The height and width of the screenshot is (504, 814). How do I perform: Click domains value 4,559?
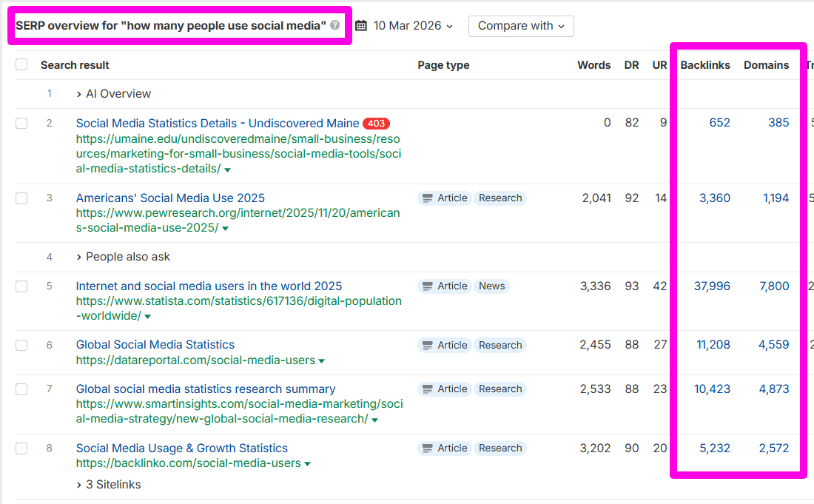(x=773, y=345)
